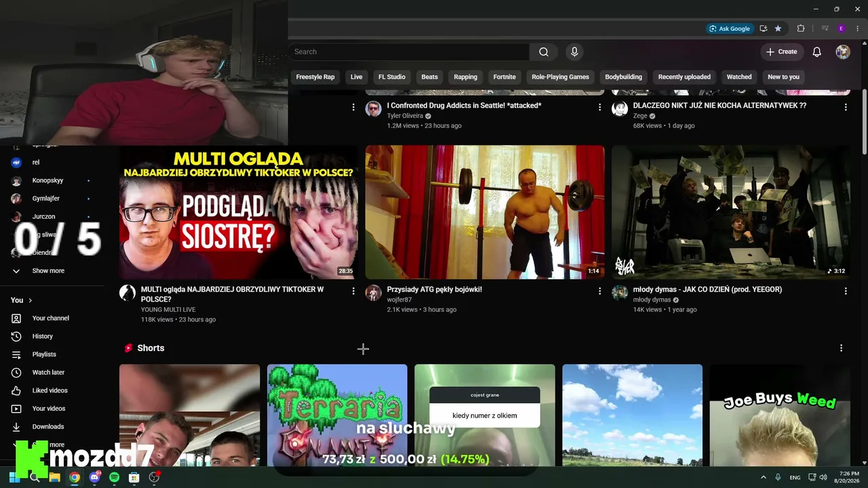Select the FL Studio filter chip
This screenshot has width=868, height=488.
pyautogui.click(x=392, y=77)
